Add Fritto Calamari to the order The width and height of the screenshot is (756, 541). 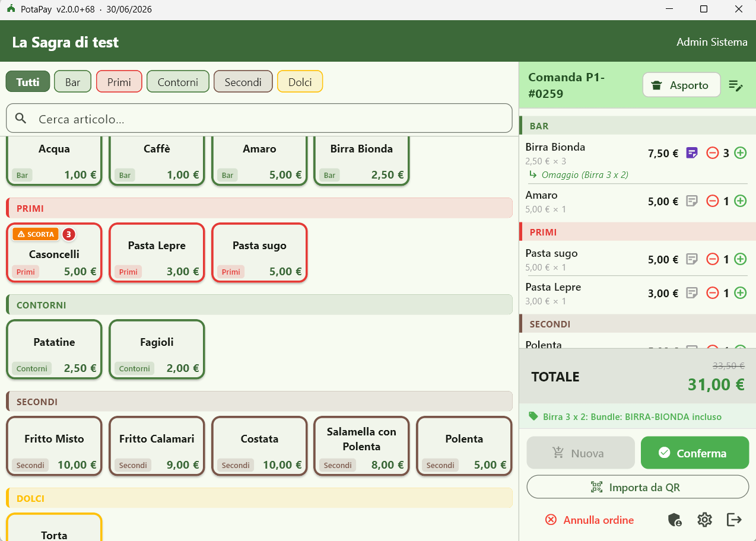(x=157, y=446)
